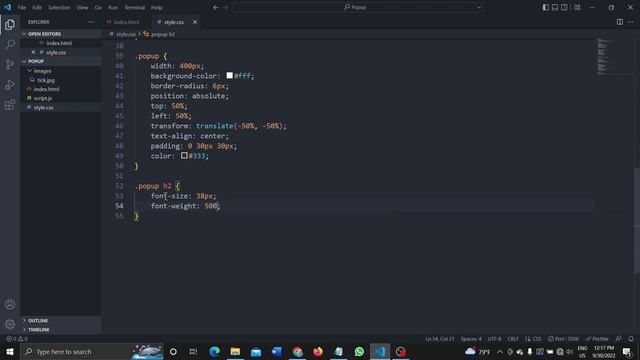Click the UTF-8 encoding selector
Image resolution: width=640 pixels, height=360 pixels.
tap(494, 339)
